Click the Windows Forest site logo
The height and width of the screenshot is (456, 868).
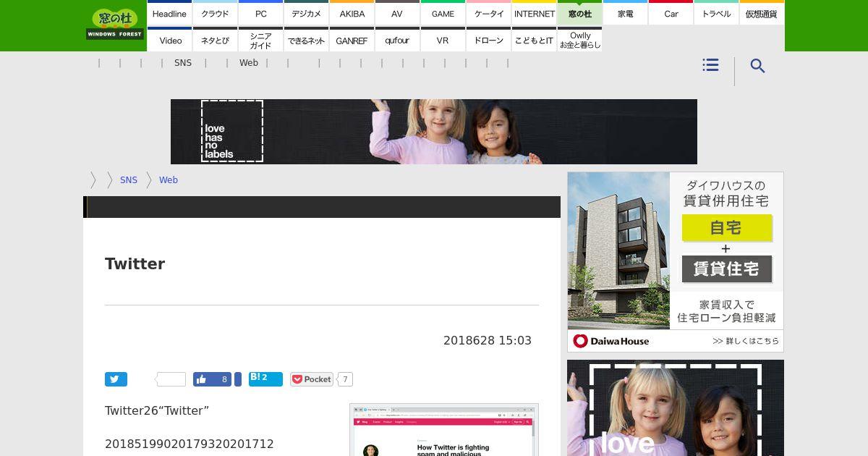click(115, 25)
